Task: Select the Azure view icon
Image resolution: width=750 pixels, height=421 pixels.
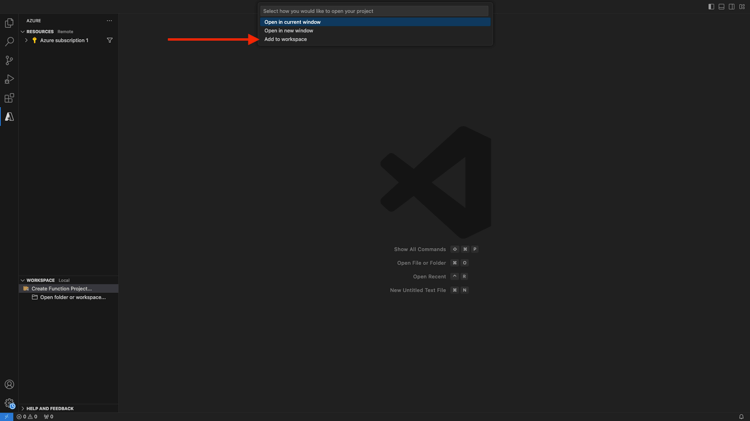Action: 9,117
